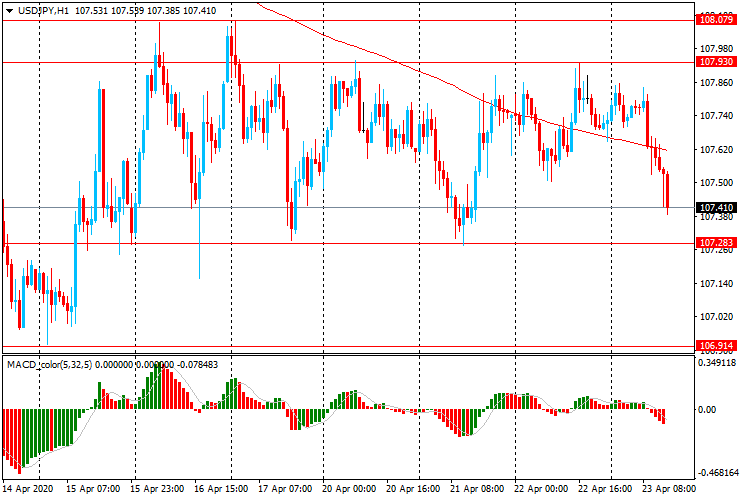Select the 107.283 support level label
Viewport: 740px width, 500px height.
coord(716,243)
